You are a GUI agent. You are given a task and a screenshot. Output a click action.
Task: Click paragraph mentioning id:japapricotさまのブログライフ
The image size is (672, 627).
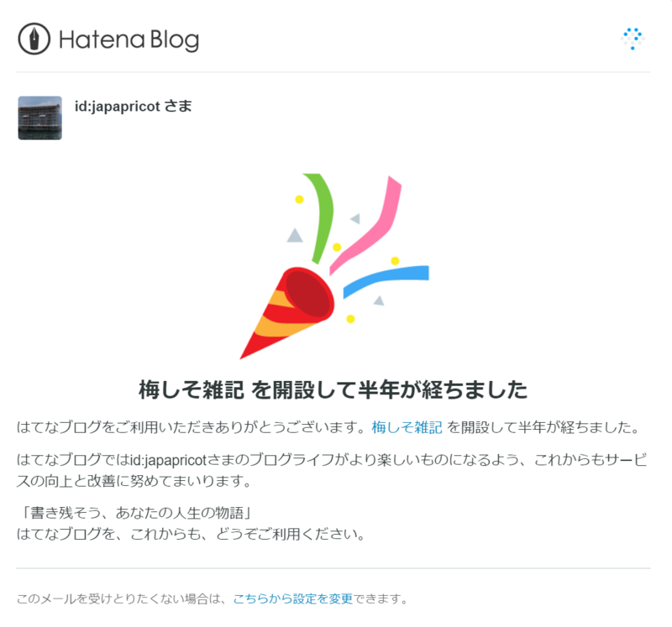coord(332,470)
